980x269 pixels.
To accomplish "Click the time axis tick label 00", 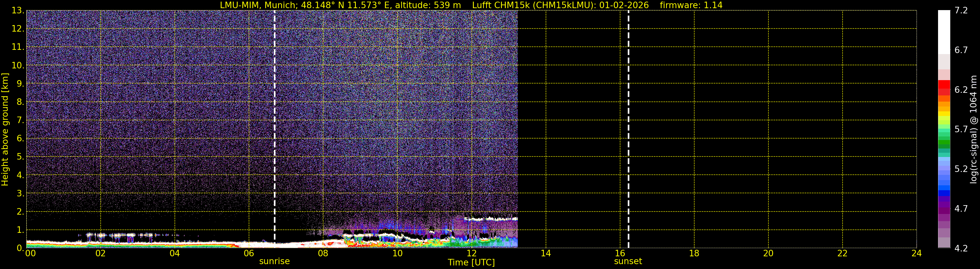I will [31, 253].
